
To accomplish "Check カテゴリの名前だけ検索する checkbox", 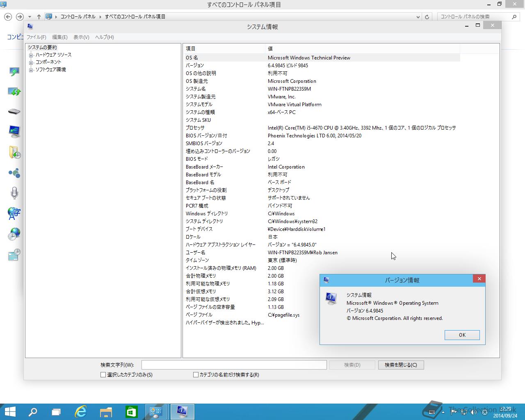I will coord(196,374).
